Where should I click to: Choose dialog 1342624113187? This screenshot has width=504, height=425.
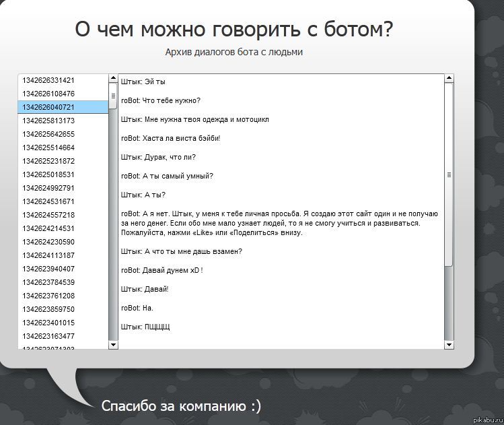click(48, 255)
